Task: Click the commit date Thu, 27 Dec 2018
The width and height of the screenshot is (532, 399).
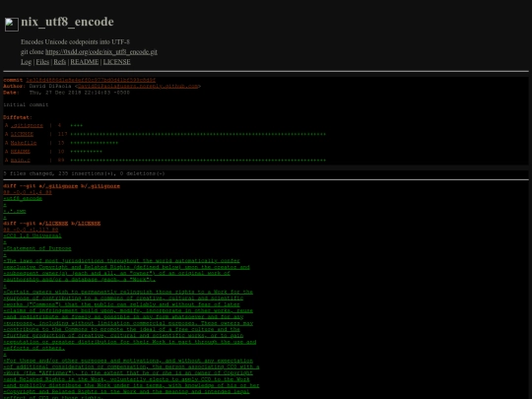Action: (x=80, y=93)
